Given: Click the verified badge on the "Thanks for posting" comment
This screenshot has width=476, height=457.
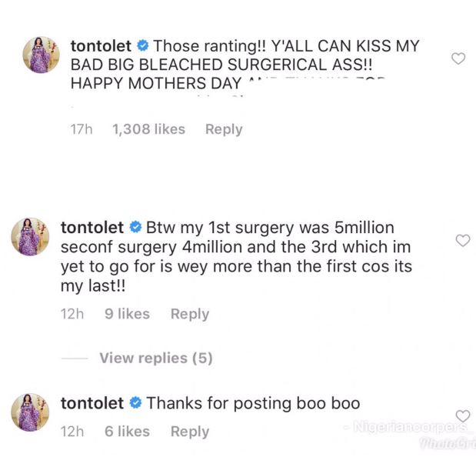Looking at the screenshot, I should (x=135, y=403).
